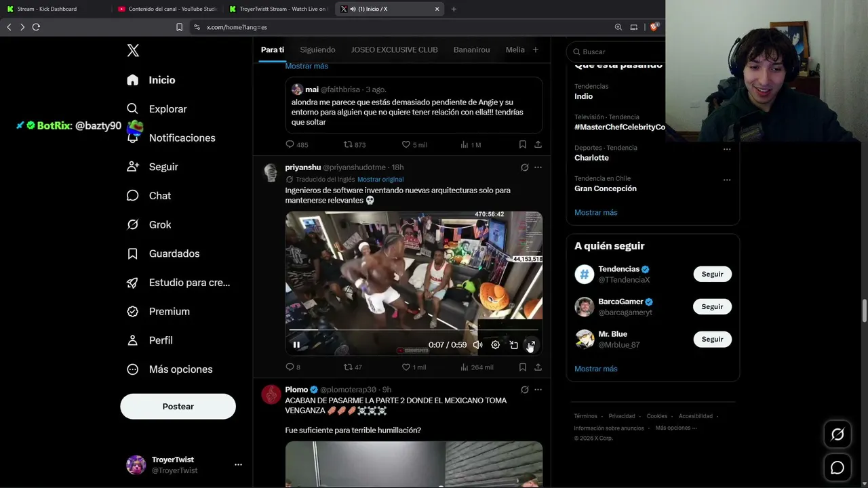Bookmark the post with 485 replies
868x488 pixels.
click(522, 144)
